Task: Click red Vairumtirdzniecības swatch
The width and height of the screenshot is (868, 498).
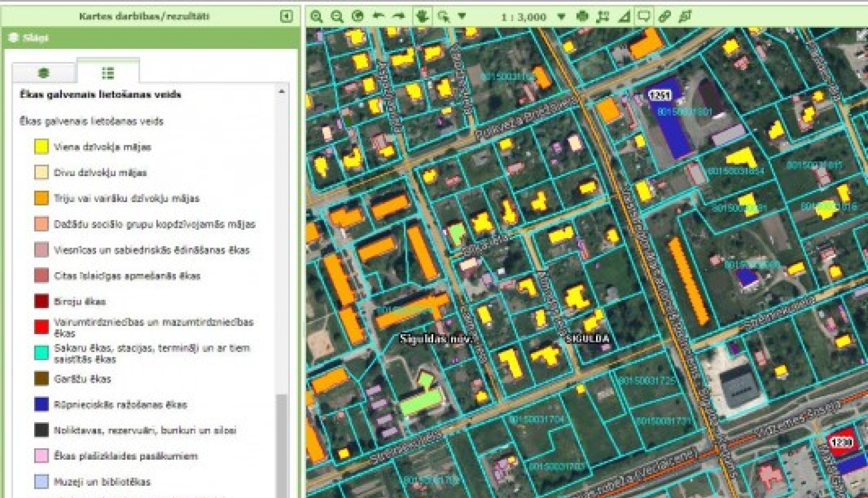Action: tap(41, 327)
